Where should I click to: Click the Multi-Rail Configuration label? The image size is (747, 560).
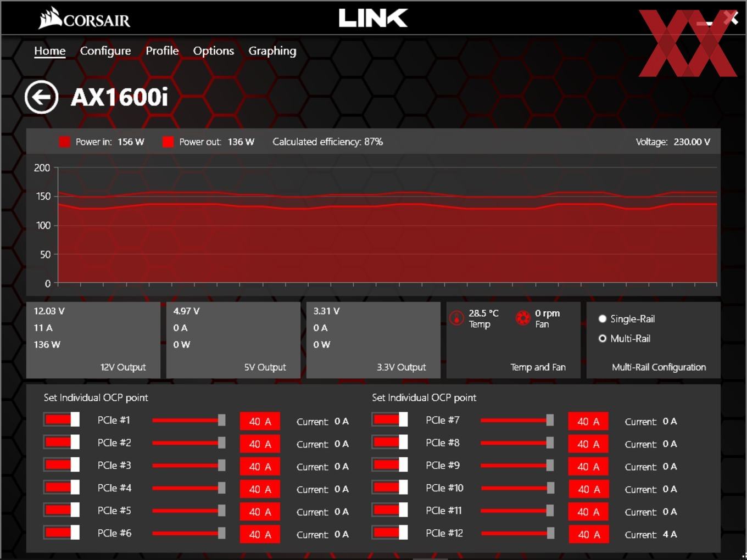(659, 367)
